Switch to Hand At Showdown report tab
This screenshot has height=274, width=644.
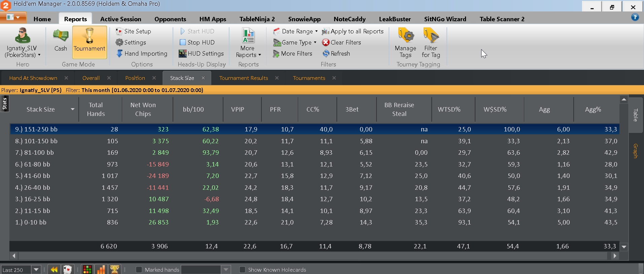coord(33,78)
